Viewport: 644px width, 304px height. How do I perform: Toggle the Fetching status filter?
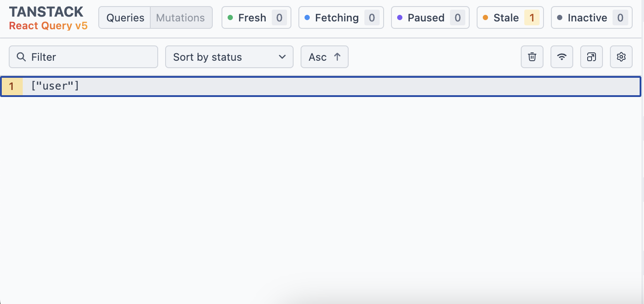tap(341, 17)
